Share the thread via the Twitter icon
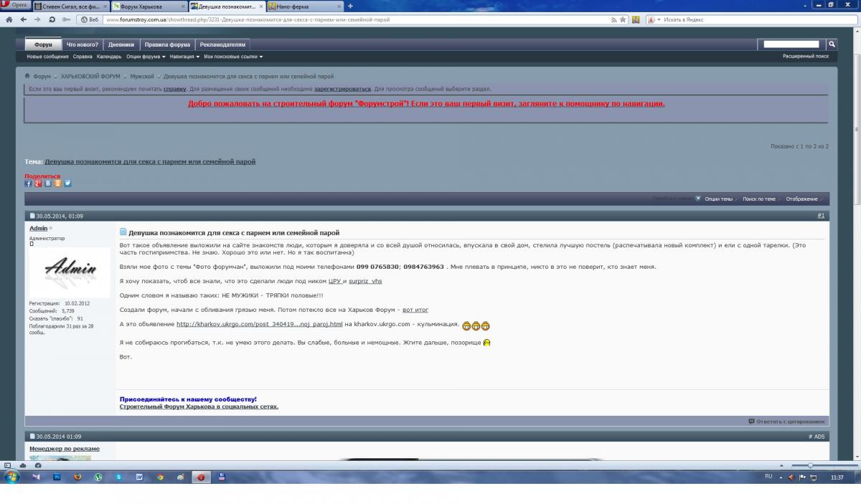This screenshot has width=861, height=504. click(68, 184)
